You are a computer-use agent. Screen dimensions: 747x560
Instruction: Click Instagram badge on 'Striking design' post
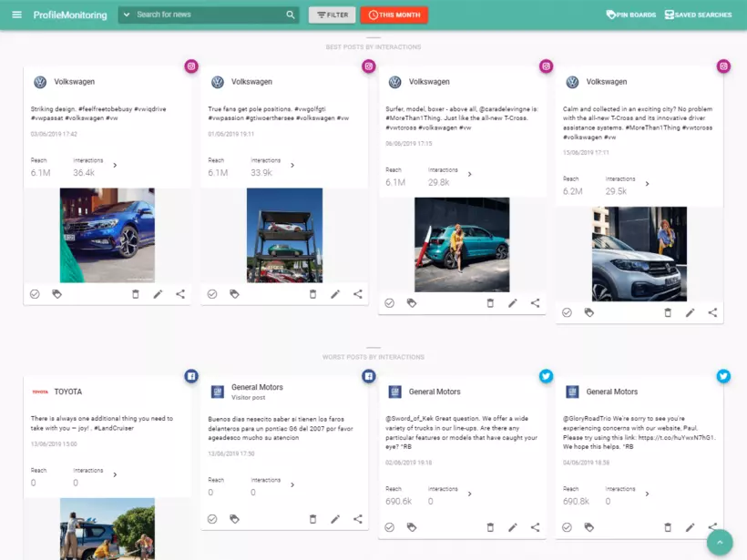point(191,66)
